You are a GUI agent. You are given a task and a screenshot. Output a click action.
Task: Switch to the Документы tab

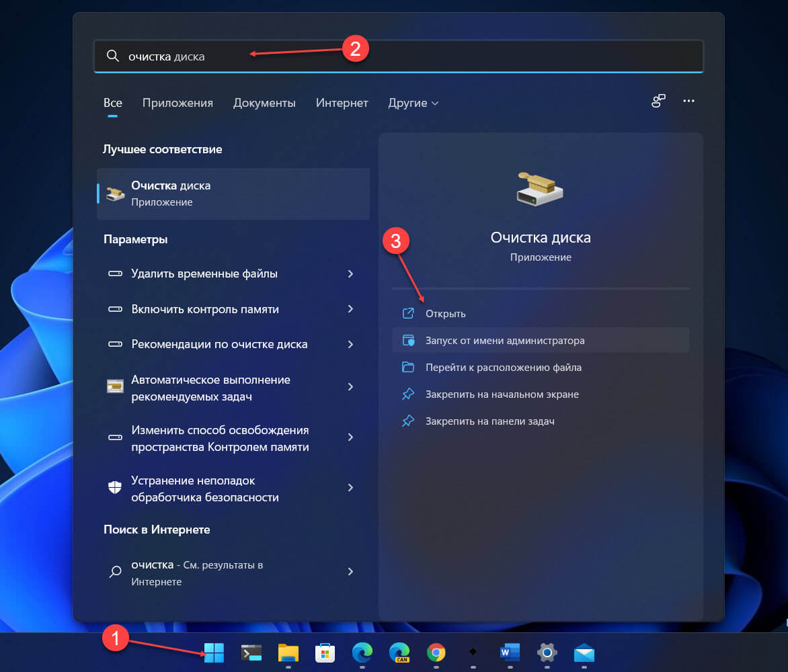point(264,103)
